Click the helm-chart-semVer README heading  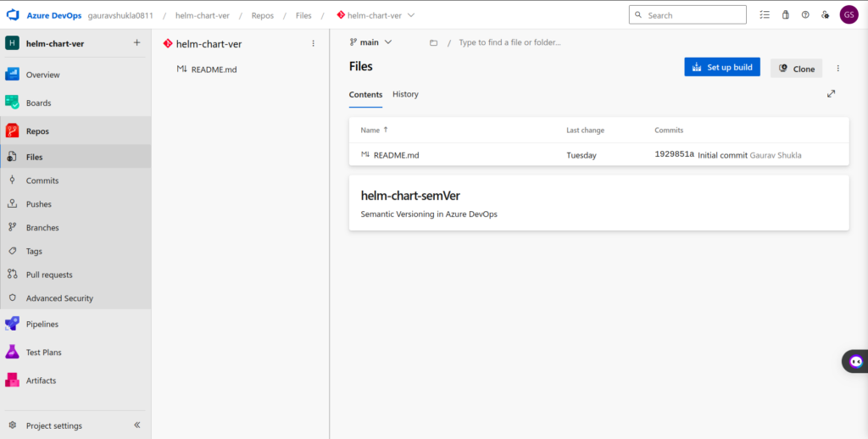coord(410,196)
